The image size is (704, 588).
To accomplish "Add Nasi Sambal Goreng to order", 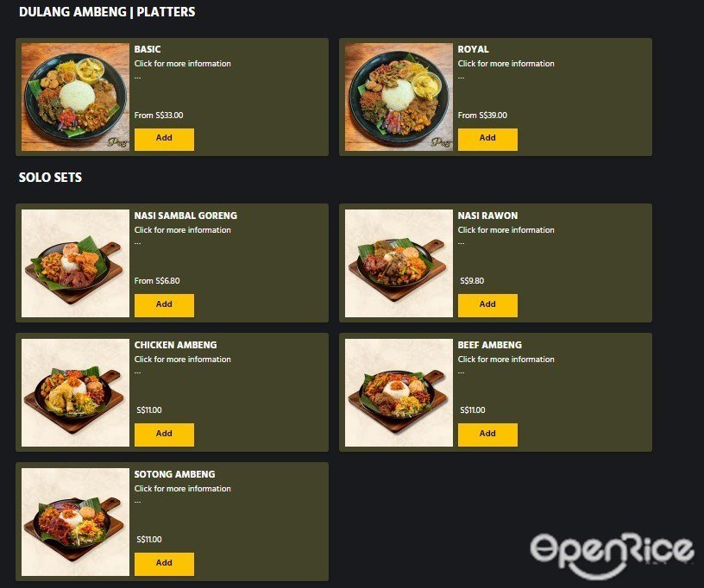I will coord(164,305).
